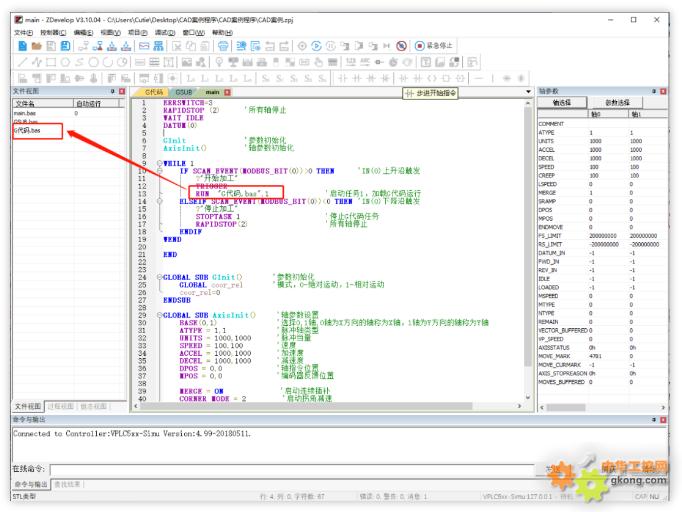Open the 控制器(C) menu
This screenshot has width=682, height=512.
(53, 33)
